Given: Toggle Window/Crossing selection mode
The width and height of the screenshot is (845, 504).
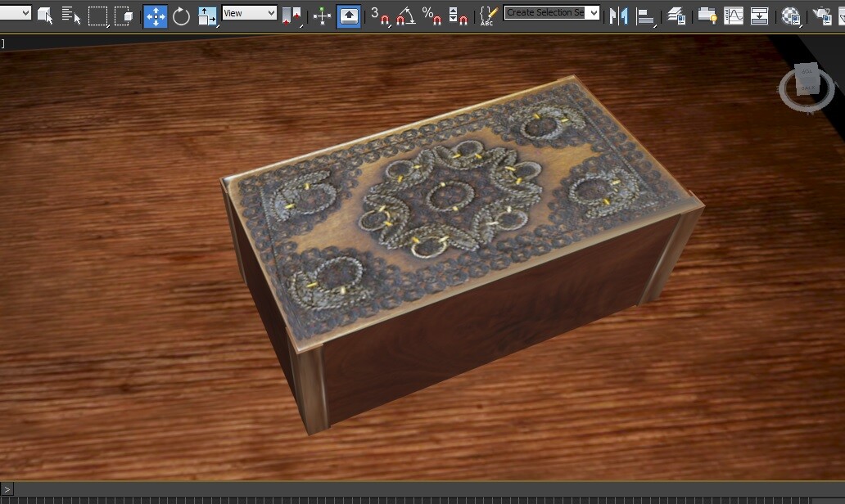Looking at the screenshot, I should 120,15.
